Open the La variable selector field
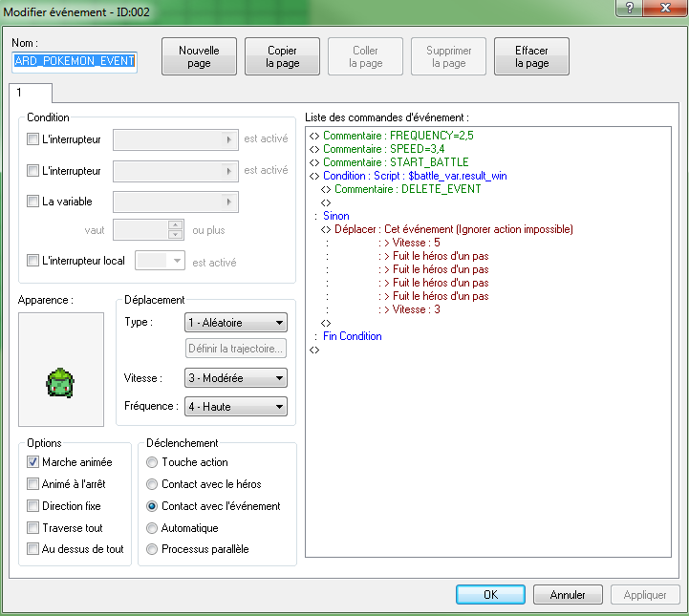Viewport: 689px width, 616px height. pos(176,202)
